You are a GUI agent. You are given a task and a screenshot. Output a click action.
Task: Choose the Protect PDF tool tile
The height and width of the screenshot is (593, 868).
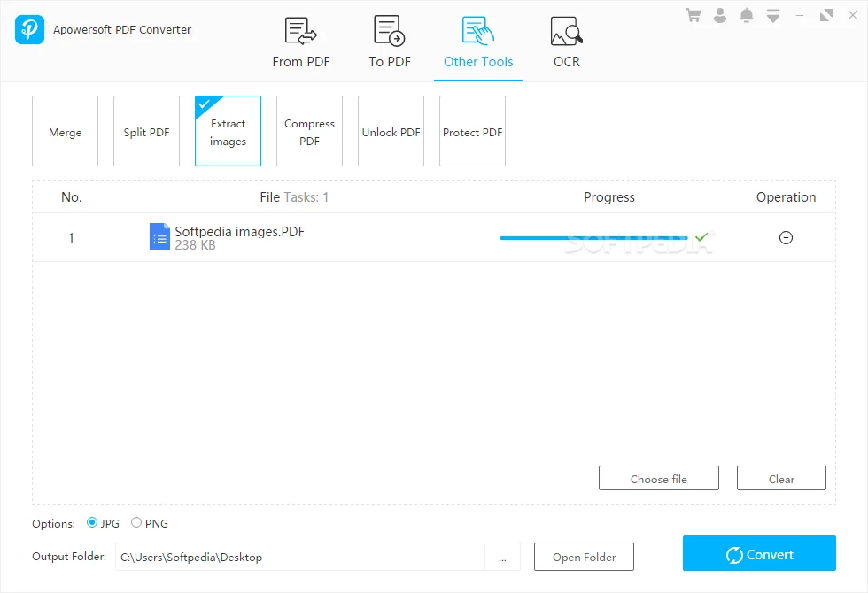(x=472, y=131)
